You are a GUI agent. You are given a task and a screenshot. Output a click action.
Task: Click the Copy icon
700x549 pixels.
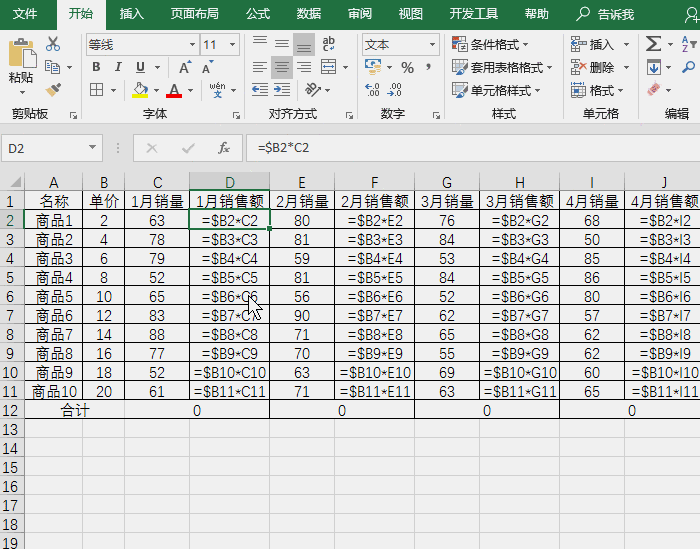pos(53,67)
